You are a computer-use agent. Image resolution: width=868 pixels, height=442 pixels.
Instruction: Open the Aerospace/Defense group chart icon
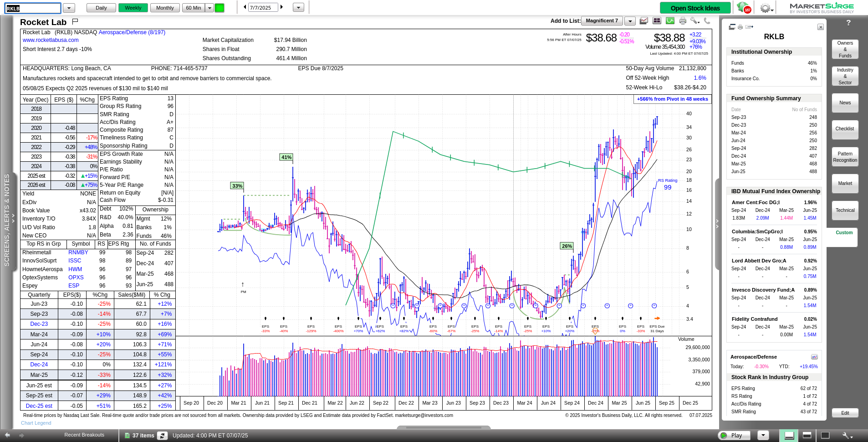[x=814, y=357]
